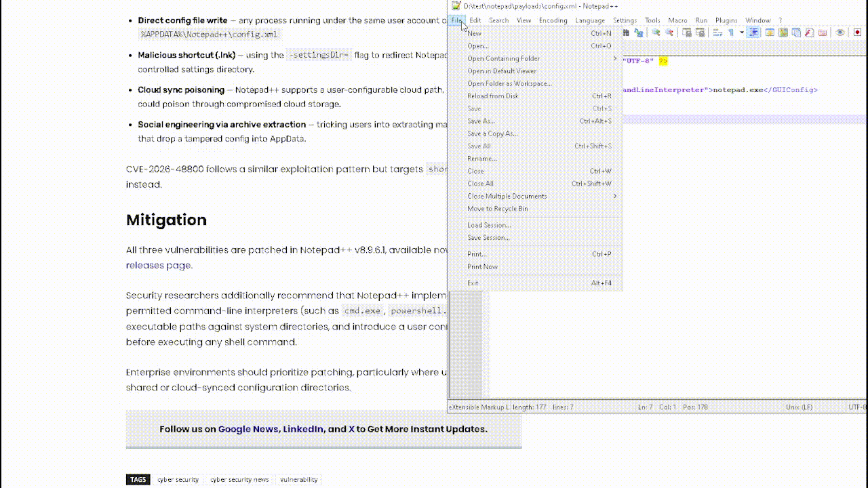Follow the LinkedIn link in browser
This screenshot has width=868, height=488.
tap(303, 429)
